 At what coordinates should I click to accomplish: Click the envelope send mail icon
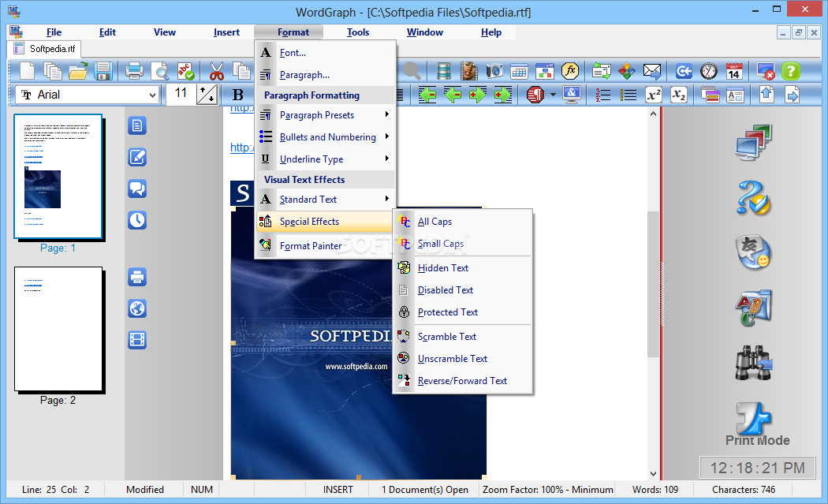(652, 71)
